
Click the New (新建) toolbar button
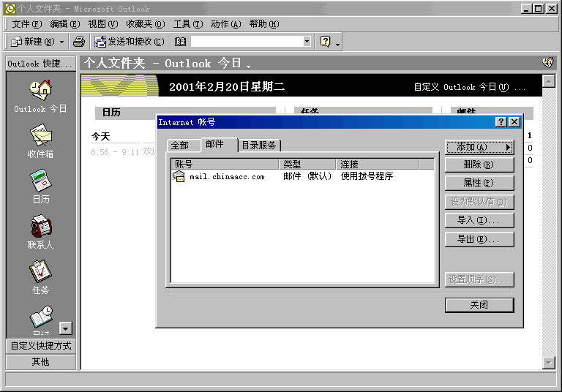(33, 42)
